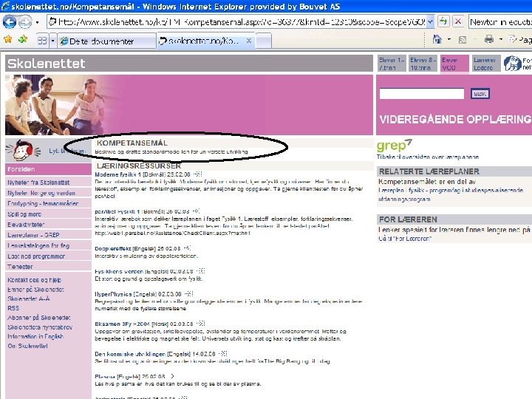Click the address bar URL field
Screen dimensions: 532x399
click(236, 22)
